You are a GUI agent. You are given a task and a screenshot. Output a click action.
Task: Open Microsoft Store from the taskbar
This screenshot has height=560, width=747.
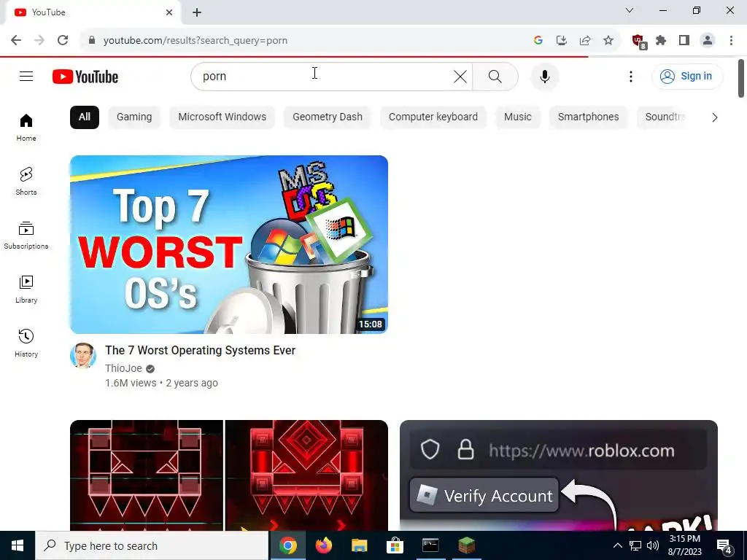(x=395, y=545)
